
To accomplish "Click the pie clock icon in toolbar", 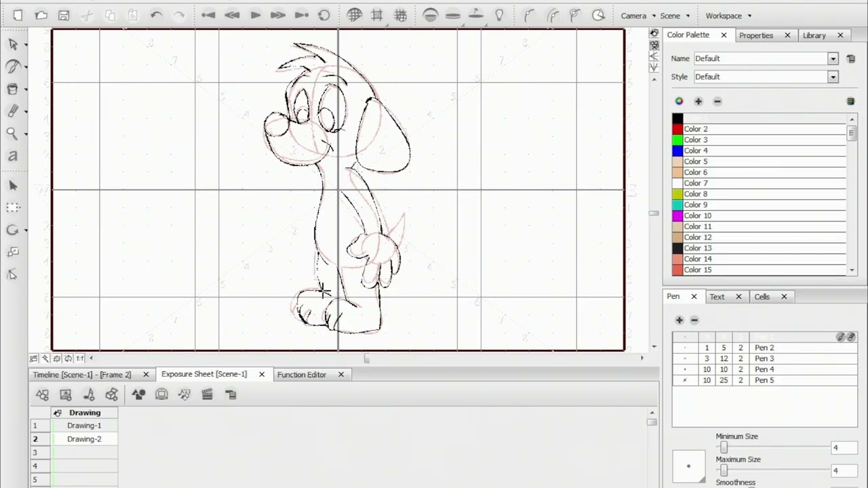I will (598, 15).
